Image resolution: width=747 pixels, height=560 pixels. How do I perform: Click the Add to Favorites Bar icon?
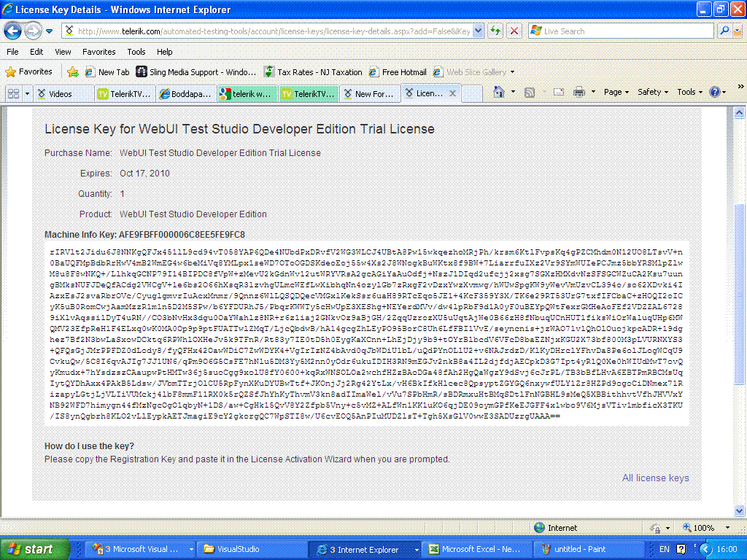click(x=73, y=72)
